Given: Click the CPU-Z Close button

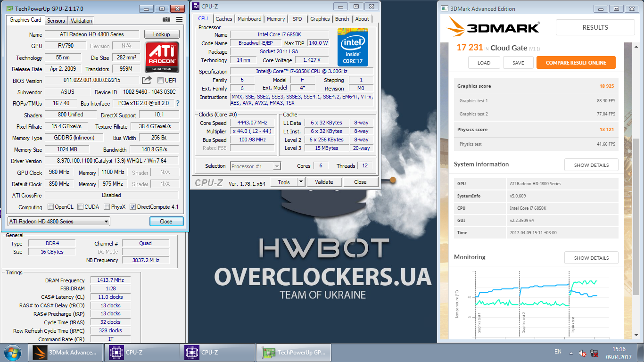Looking at the screenshot, I should 360,182.
